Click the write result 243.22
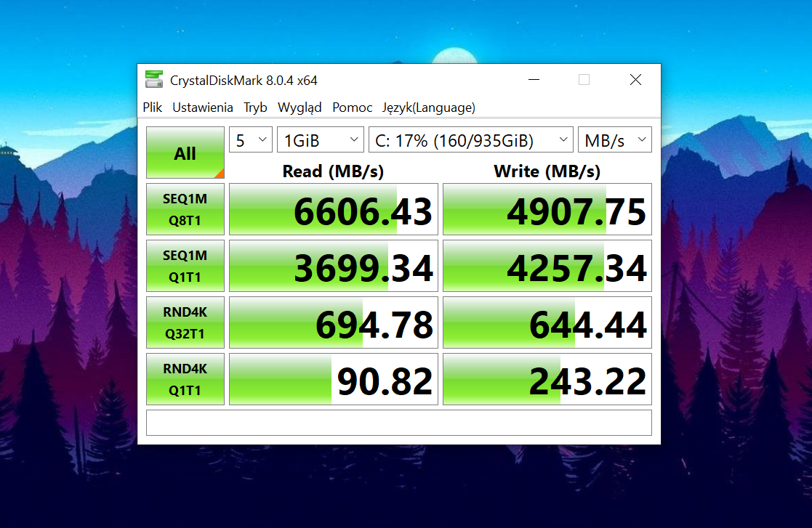This screenshot has height=528, width=812. pos(547,379)
